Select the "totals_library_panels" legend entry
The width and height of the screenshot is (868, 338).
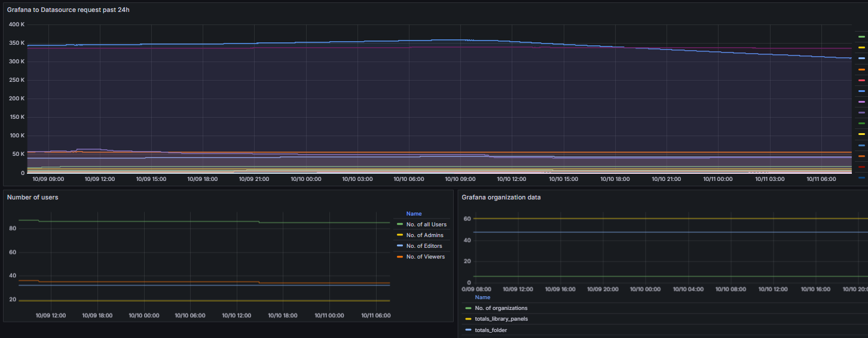(x=501, y=319)
